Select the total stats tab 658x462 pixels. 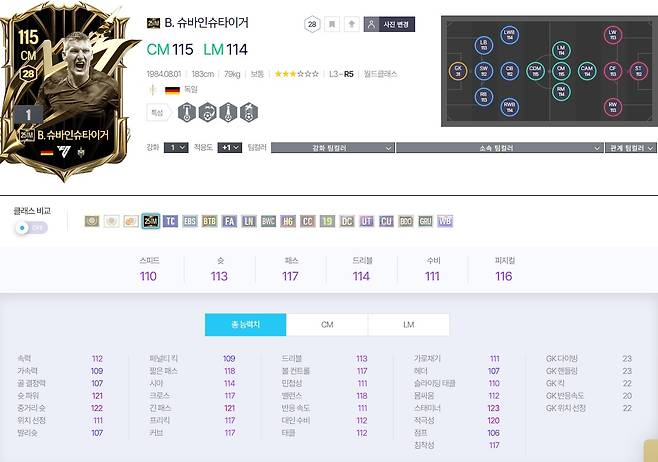245,325
